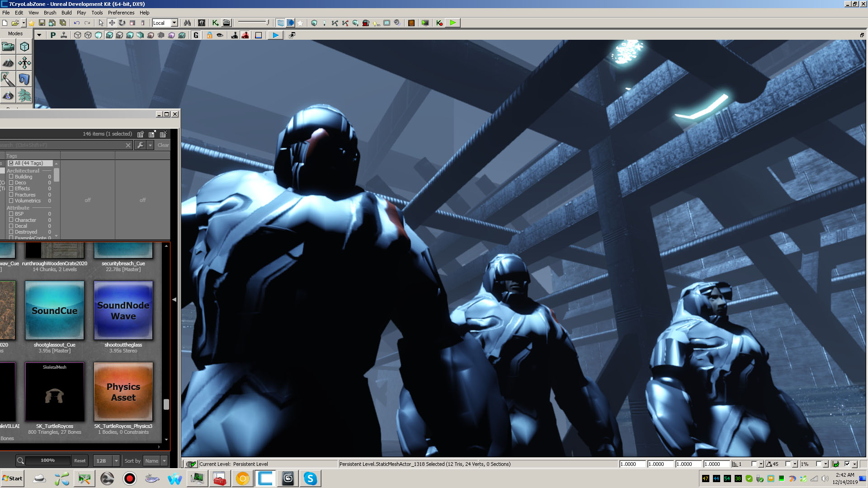Select SK_TurtleRoyces skeletal mesh thumbnail
868x488 pixels.
pos(55,392)
